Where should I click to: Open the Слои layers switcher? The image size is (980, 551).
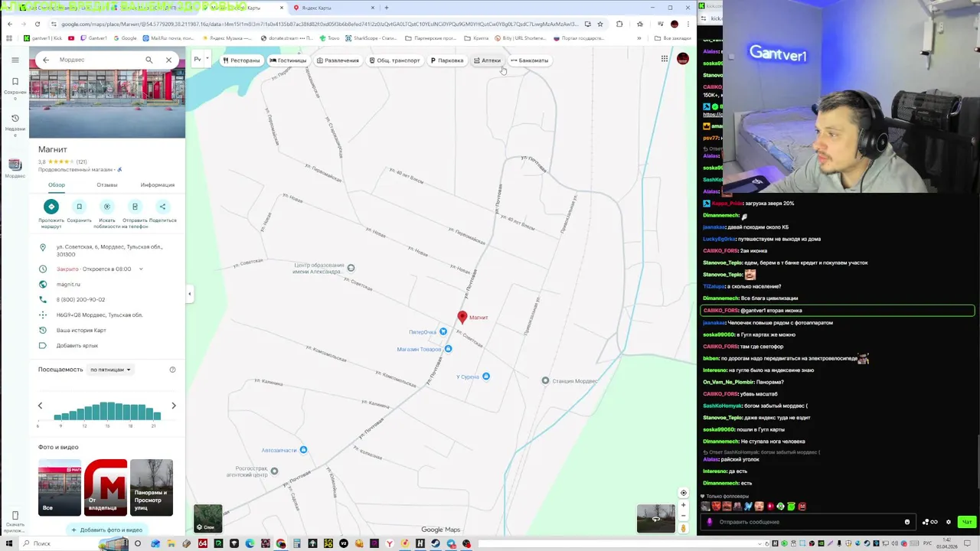(207, 518)
